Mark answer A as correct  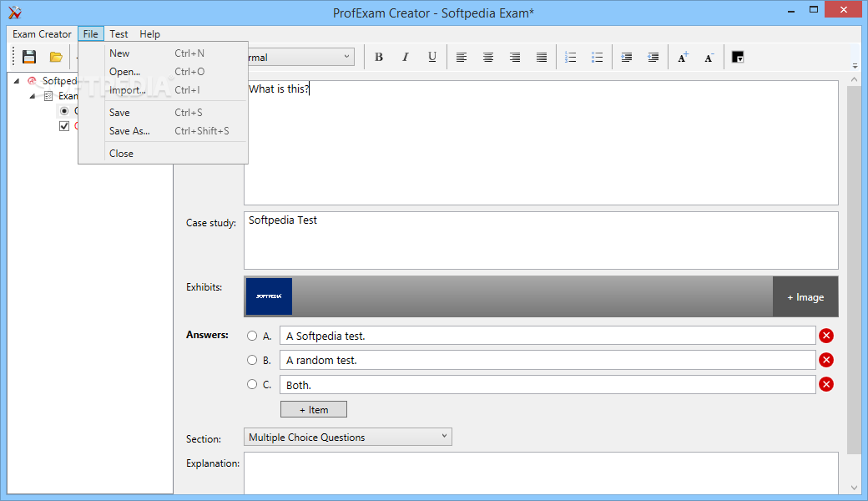tap(252, 336)
